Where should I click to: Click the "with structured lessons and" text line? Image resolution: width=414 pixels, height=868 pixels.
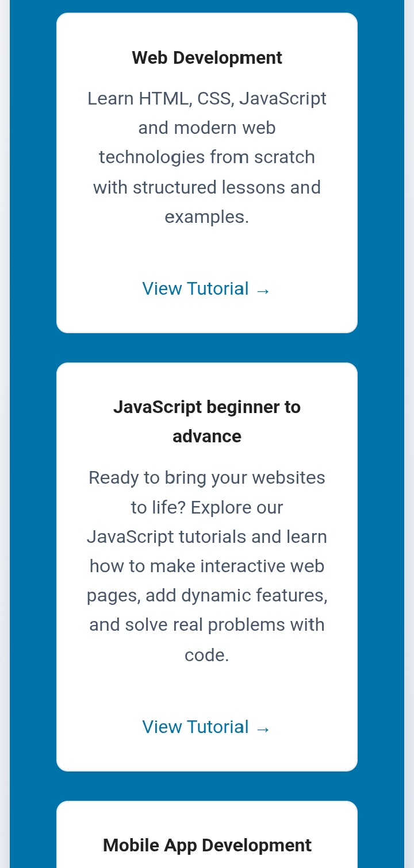pyautogui.click(x=207, y=187)
